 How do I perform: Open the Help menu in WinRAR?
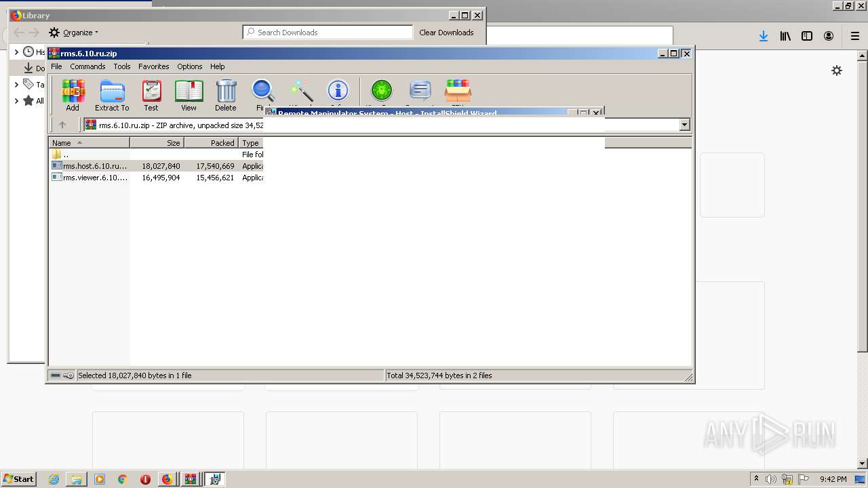point(218,66)
